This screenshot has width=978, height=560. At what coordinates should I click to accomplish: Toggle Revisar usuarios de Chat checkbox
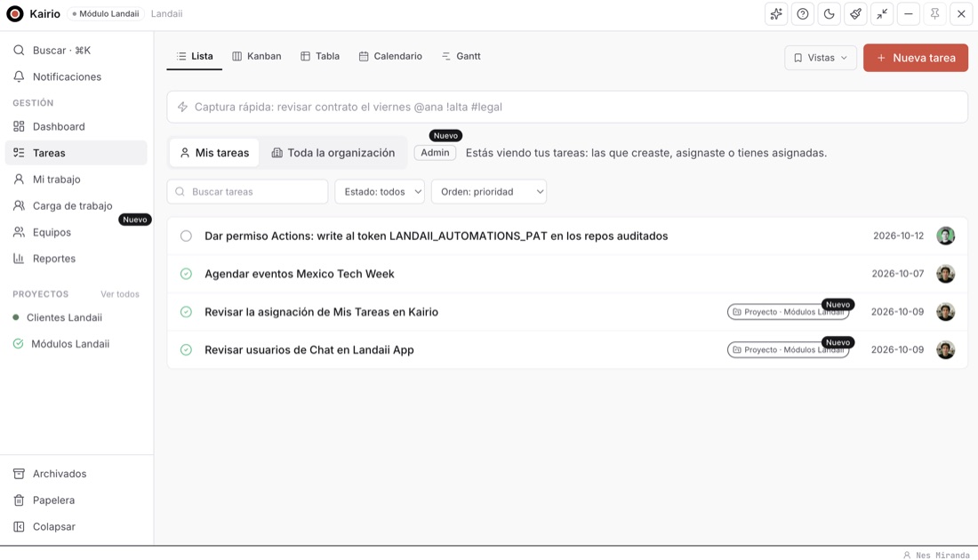coord(186,350)
